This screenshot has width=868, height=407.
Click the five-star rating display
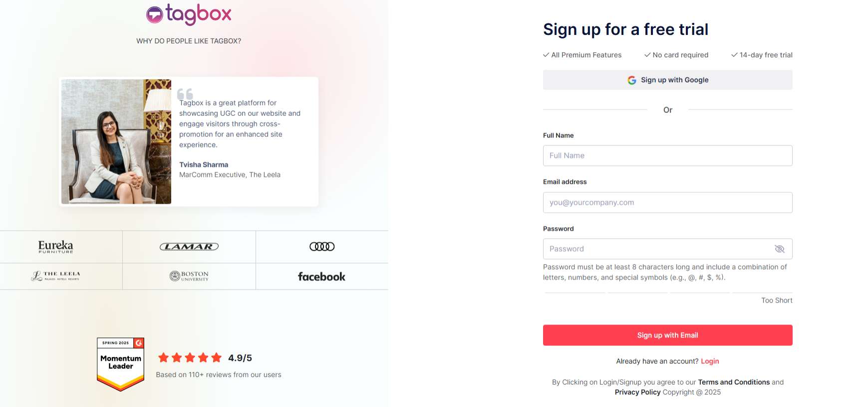(189, 358)
